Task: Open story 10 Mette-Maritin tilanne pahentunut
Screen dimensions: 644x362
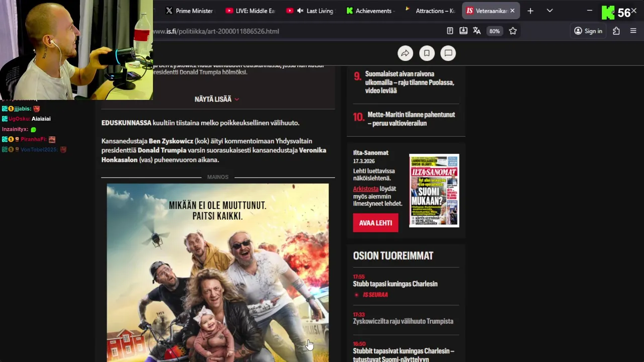Action: pos(411,119)
